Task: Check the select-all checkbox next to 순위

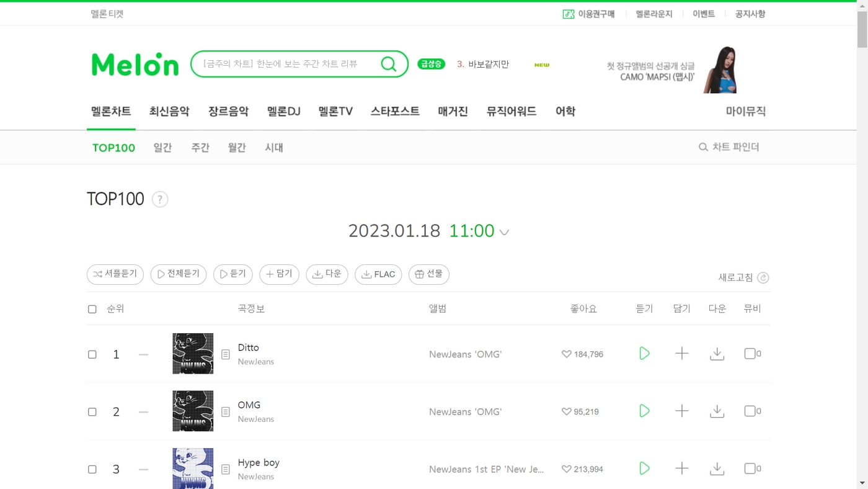Action: (92, 309)
